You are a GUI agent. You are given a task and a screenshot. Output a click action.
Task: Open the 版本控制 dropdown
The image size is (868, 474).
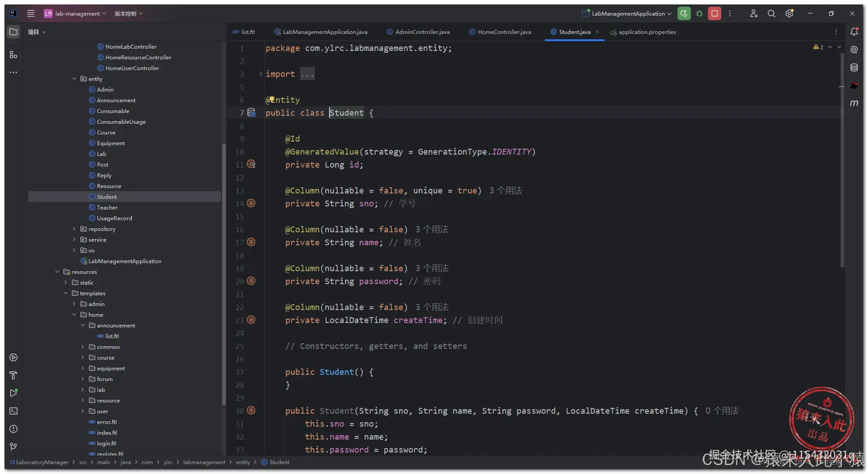tap(129, 13)
